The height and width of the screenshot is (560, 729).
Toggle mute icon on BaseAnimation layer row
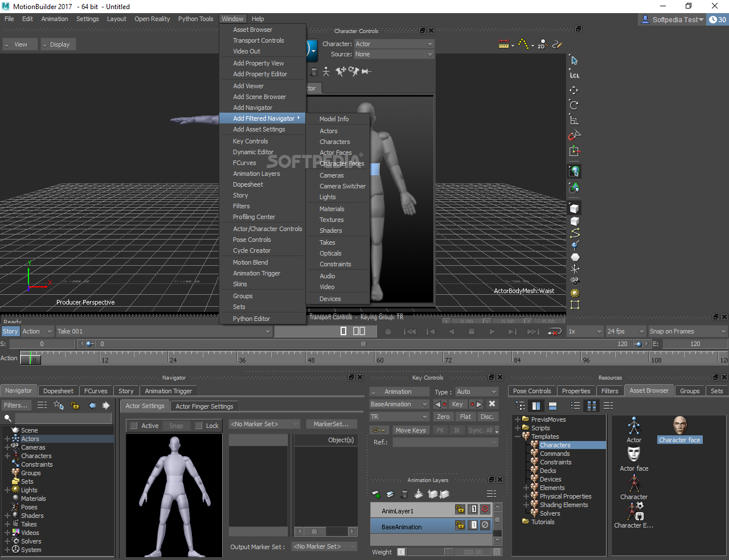tap(485, 525)
